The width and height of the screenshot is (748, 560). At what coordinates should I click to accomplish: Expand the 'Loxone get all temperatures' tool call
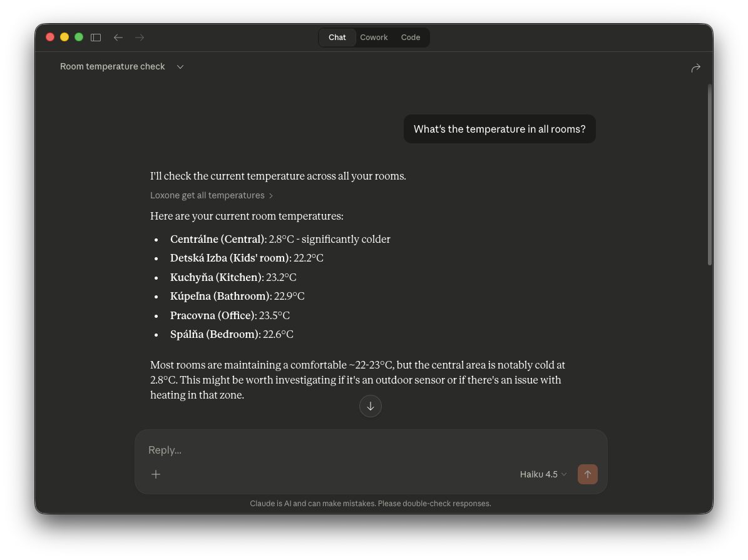212,195
